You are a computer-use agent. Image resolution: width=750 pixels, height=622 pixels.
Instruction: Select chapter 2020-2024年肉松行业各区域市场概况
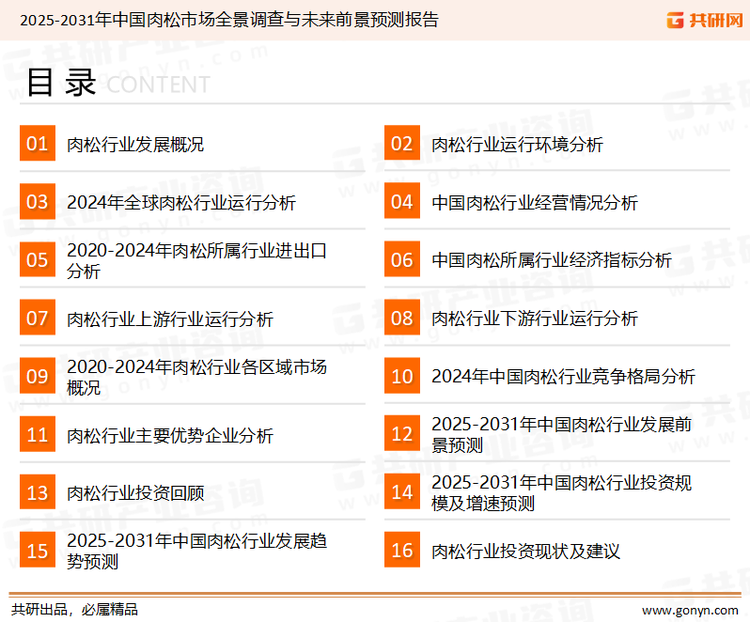click(x=197, y=377)
